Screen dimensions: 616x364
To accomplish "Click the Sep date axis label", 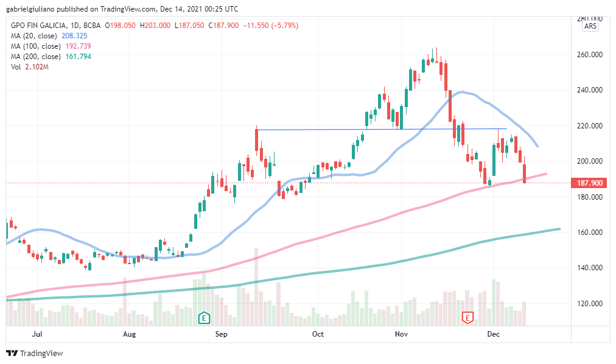I will (221, 334).
